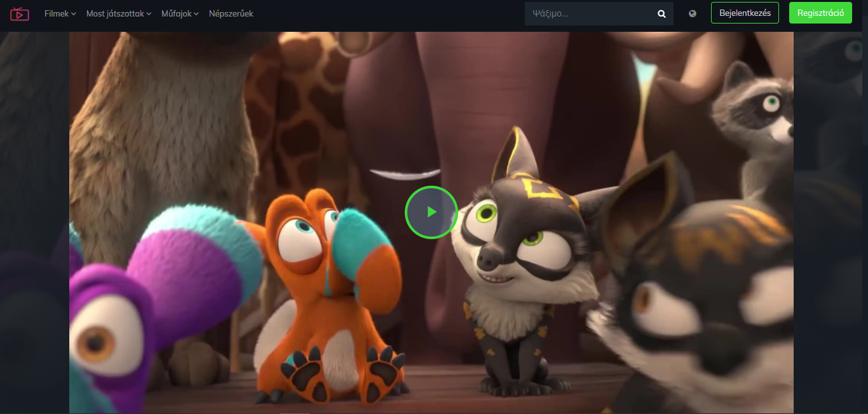Open the globe language selector

[693, 13]
